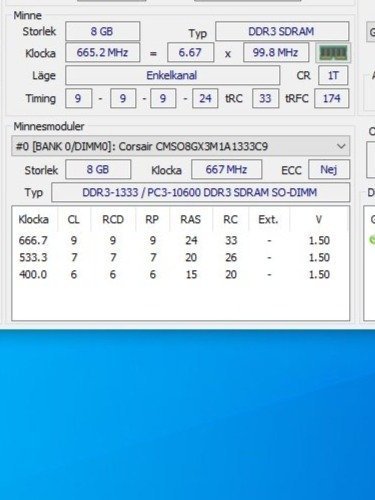Click the RC column header
375x500 pixels.
point(230,219)
